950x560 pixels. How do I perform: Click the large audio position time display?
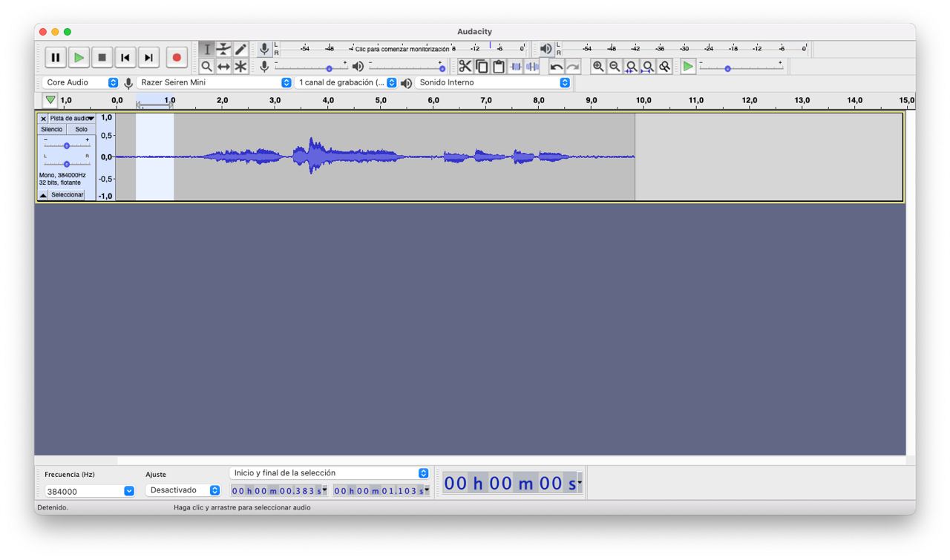click(511, 484)
